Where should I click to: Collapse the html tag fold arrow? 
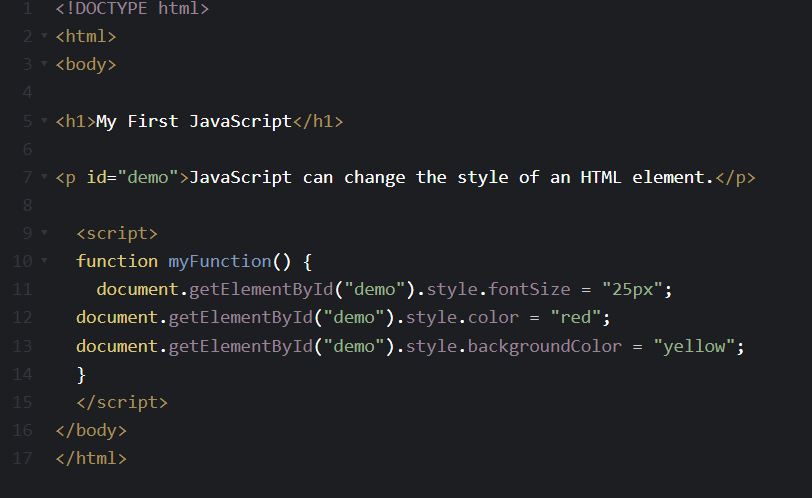click(44, 37)
